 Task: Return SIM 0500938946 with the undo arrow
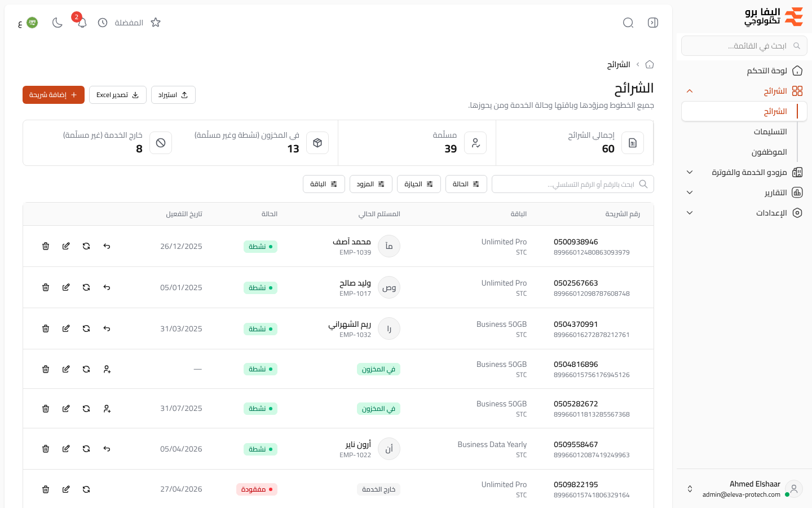107,246
